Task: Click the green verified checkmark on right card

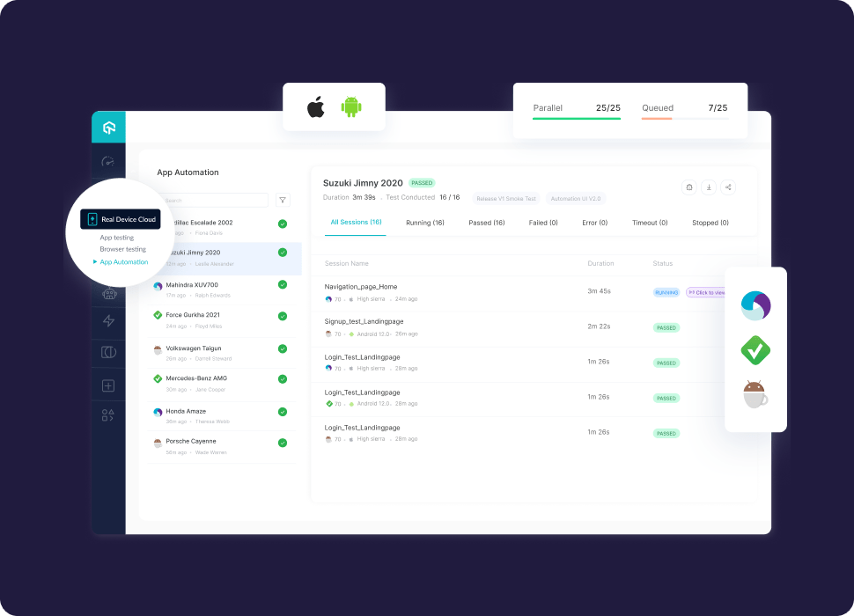Action: (755, 350)
